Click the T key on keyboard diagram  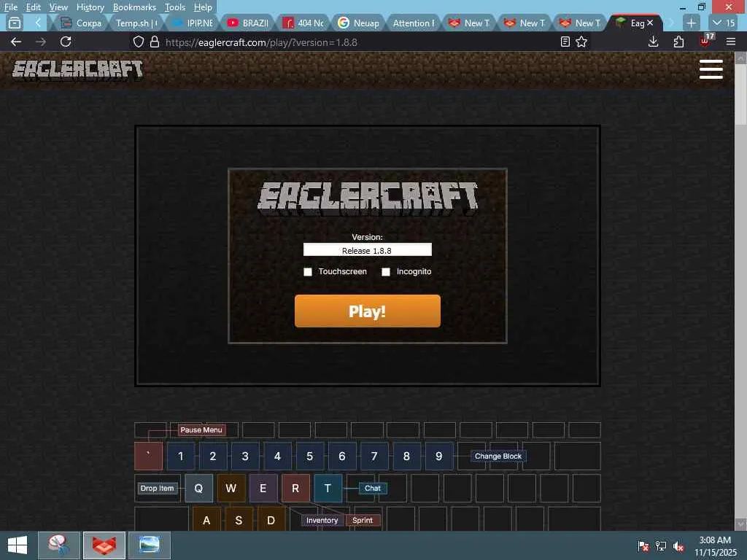pos(328,488)
